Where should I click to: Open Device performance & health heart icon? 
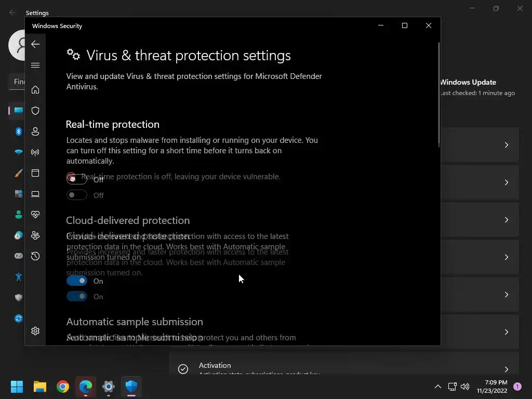pos(35,215)
